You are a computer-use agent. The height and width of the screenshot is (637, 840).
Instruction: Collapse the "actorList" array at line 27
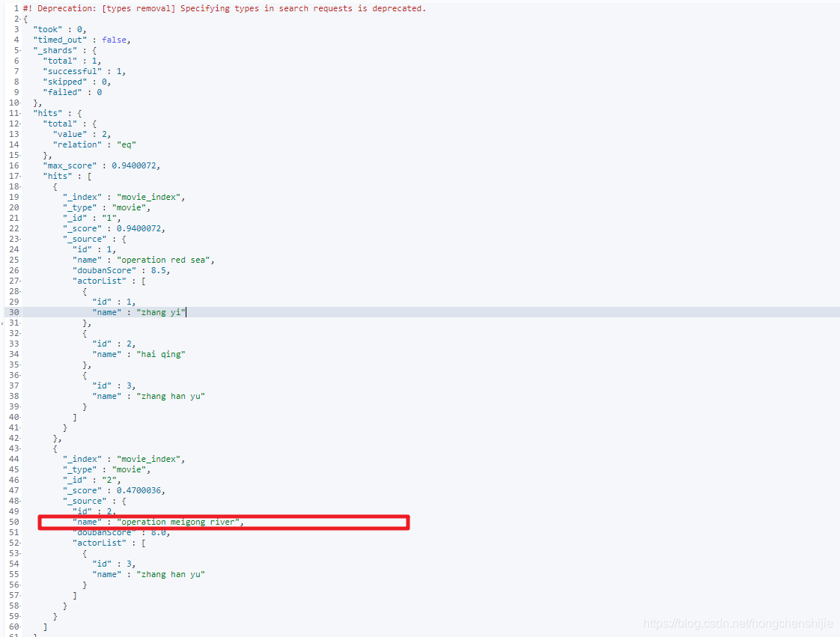tap(20, 281)
